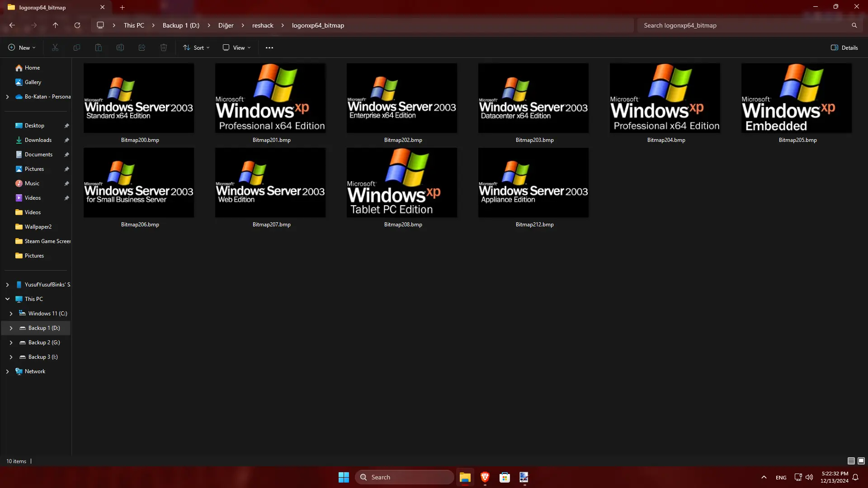Open volume control in system tray

point(809,477)
